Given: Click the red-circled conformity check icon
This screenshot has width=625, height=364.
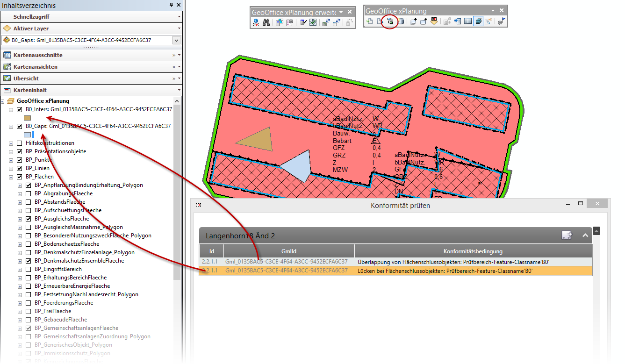Looking at the screenshot, I should [x=390, y=21].
